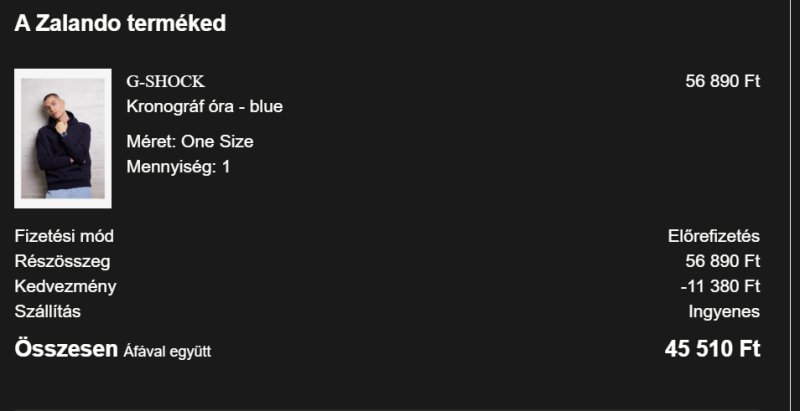Click the Áfával együtt note
800x411 pixels.
pyautogui.click(x=167, y=351)
